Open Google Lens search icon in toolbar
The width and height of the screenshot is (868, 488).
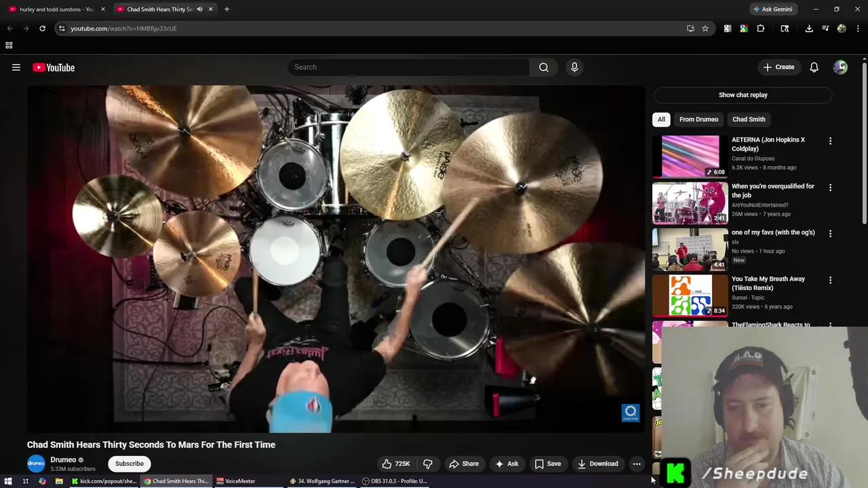pyautogui.click(x=785, y=28)
